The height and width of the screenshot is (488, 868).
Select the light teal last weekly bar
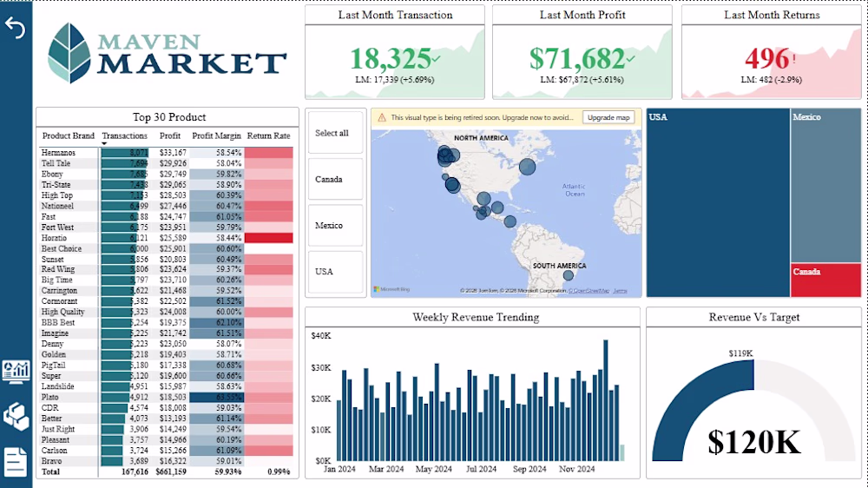[622, 452]
